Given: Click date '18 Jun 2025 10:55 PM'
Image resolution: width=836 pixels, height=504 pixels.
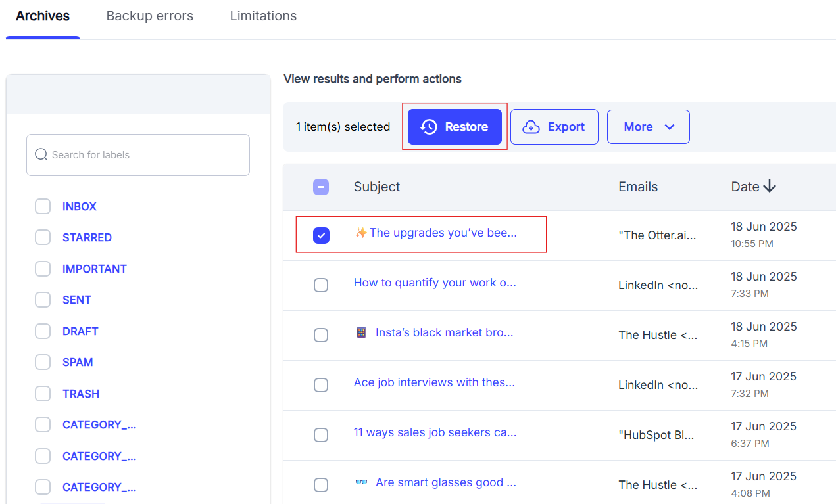Looking at the screenshot, I should [764, 235].
